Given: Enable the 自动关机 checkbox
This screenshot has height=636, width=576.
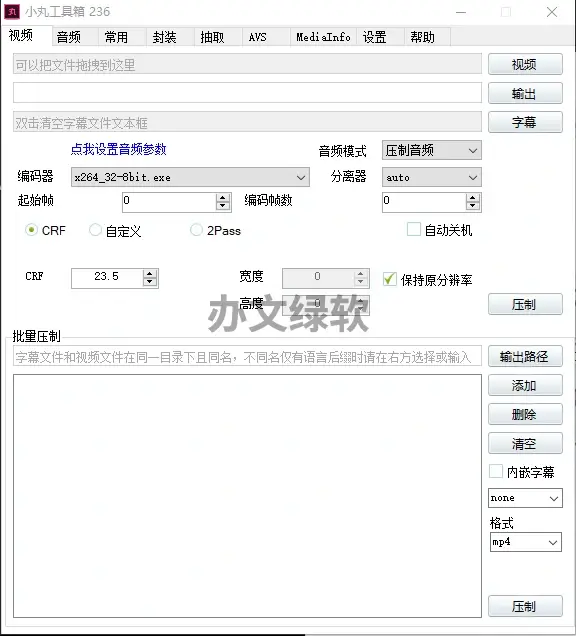Looking at the screenshot, I should (x=414, y=229).
